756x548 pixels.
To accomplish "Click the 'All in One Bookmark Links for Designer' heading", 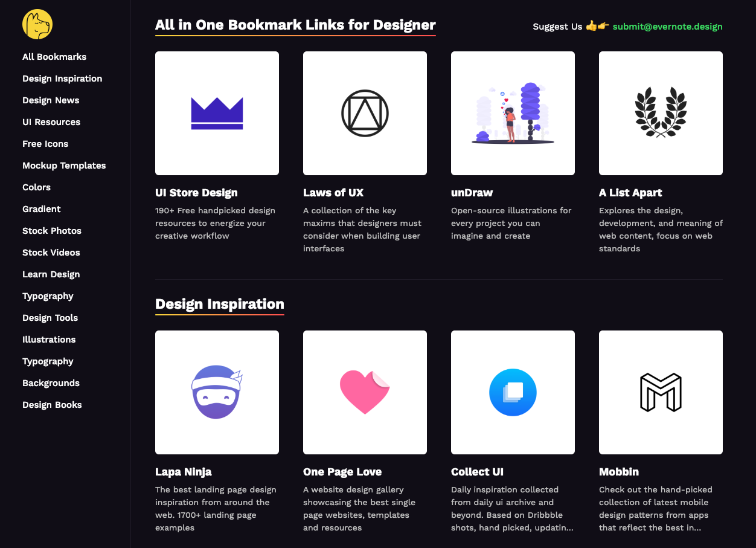I will tap(295, 25).
